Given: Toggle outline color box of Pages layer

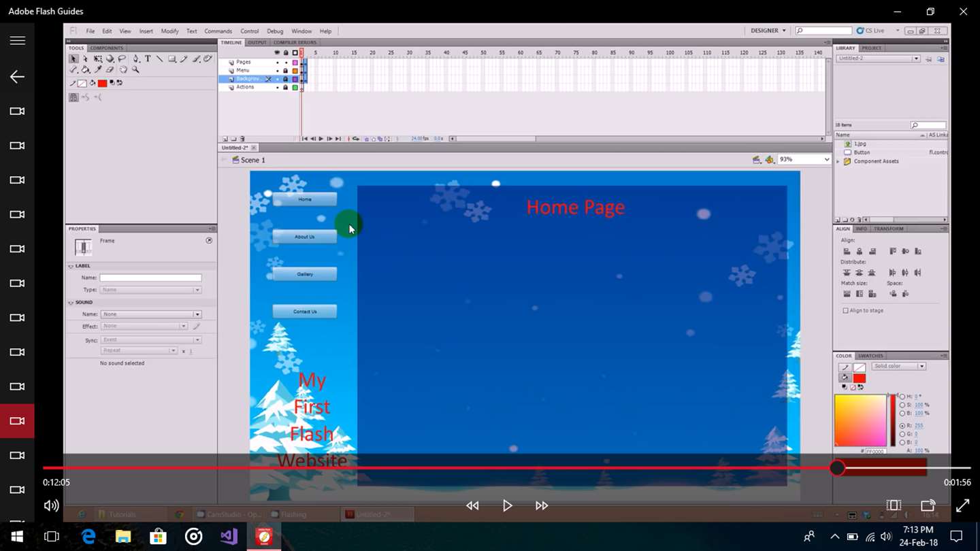Looking at the screenshot, I should pos(295,62).
